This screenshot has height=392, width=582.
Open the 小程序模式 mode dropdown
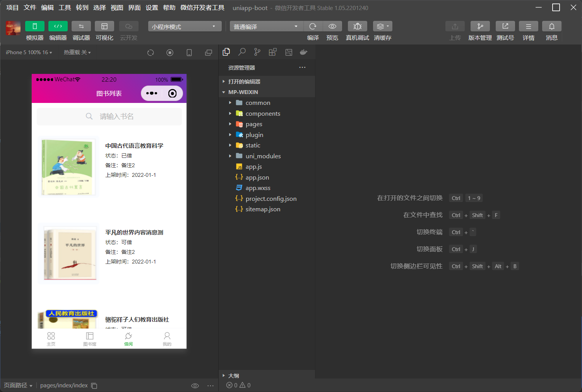coord(185,26)
